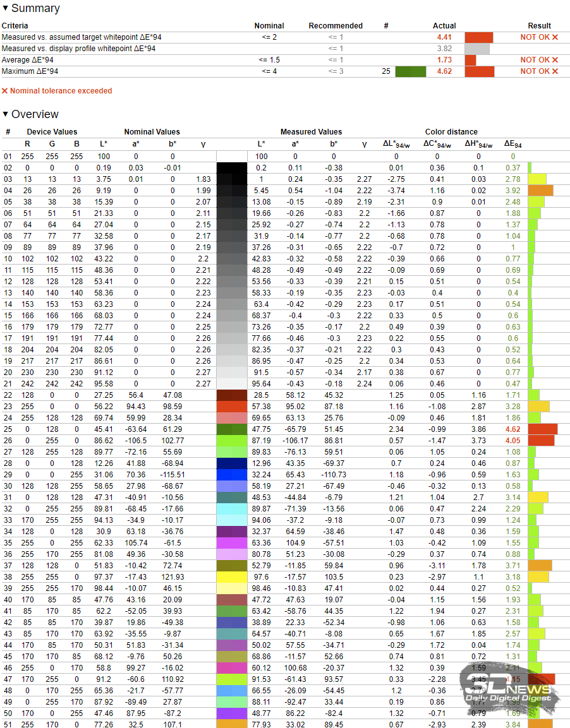Pick the pure blue swatch in row 29
The image size is (570, 728).
coord(232,474)
